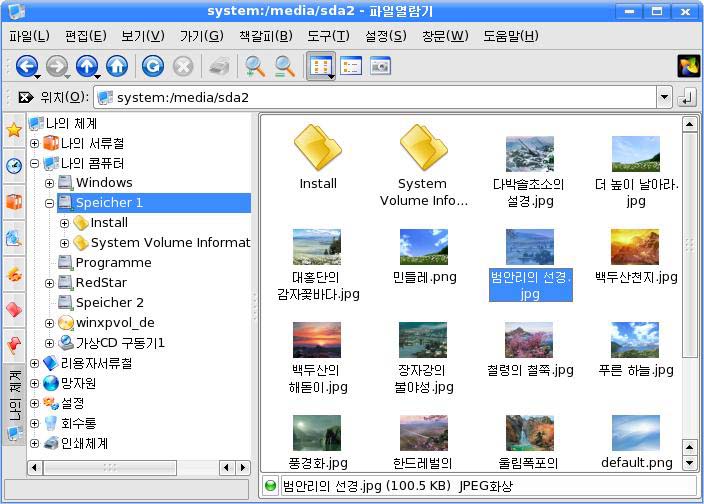
Task: Open the orange gear services sidebar tab
Action: pyautogui.click(x=14, y=274)
